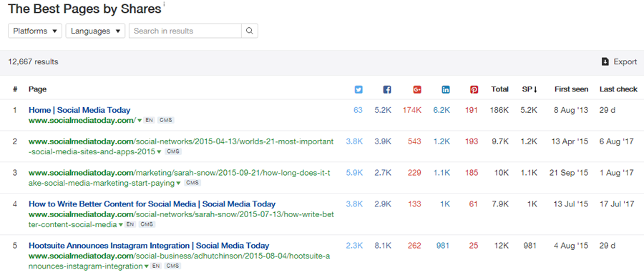Click the 186K total value
The height and width of the screenshot is (275, 644).
pyautogui.click(x=499, y=110)
